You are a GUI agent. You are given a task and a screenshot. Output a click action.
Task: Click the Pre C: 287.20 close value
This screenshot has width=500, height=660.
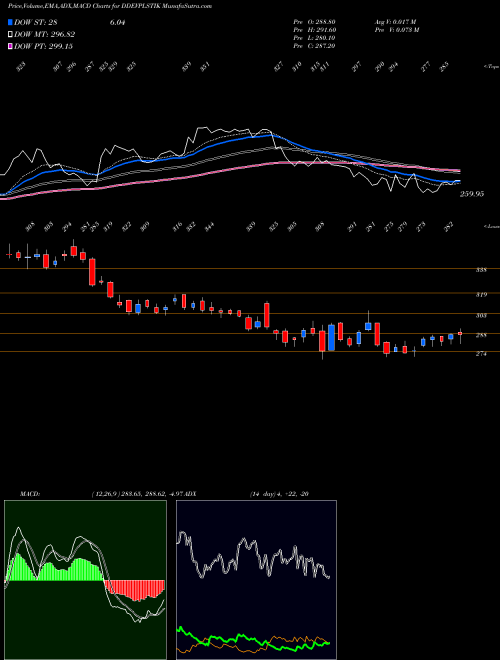[x=314, y=46]
